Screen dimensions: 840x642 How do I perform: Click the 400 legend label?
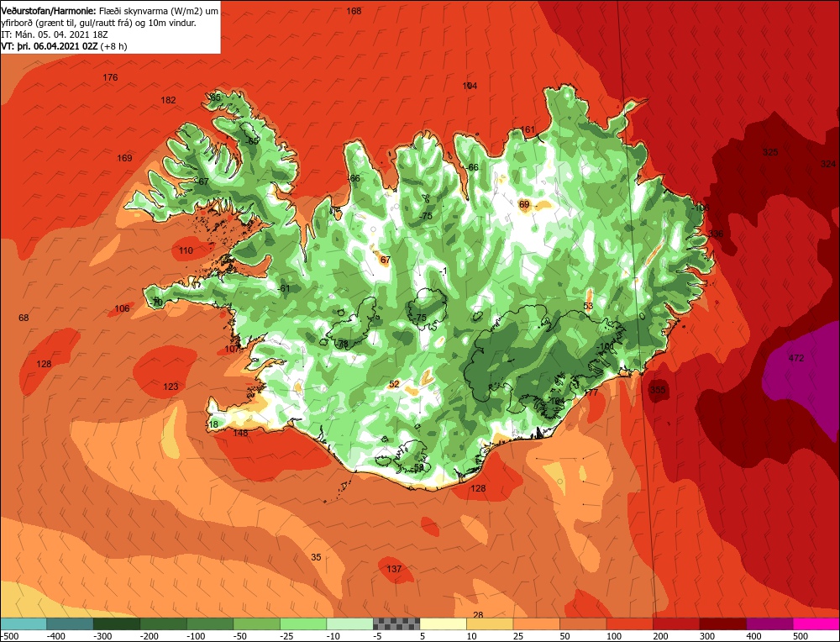[753, 636]
